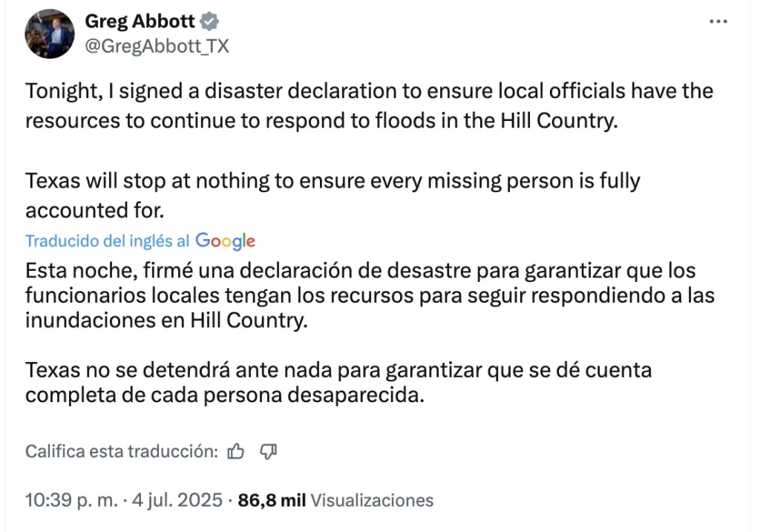760x532 pixels.
Task: Click the 'Traducido del inglés al' link
Action: tap(108, 241)
